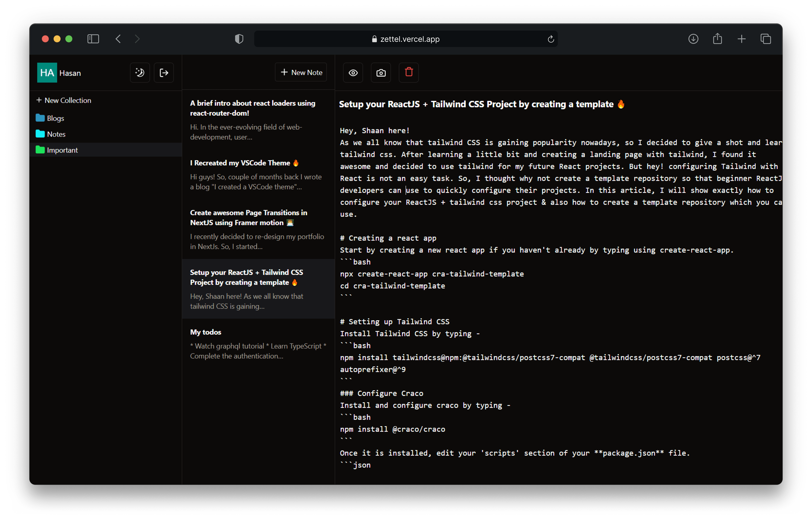Go forward with Safari forward arrow
Image resolution: width=812 pixels, height=520 pixels.
pyautogui.click(x=137, y=39)
